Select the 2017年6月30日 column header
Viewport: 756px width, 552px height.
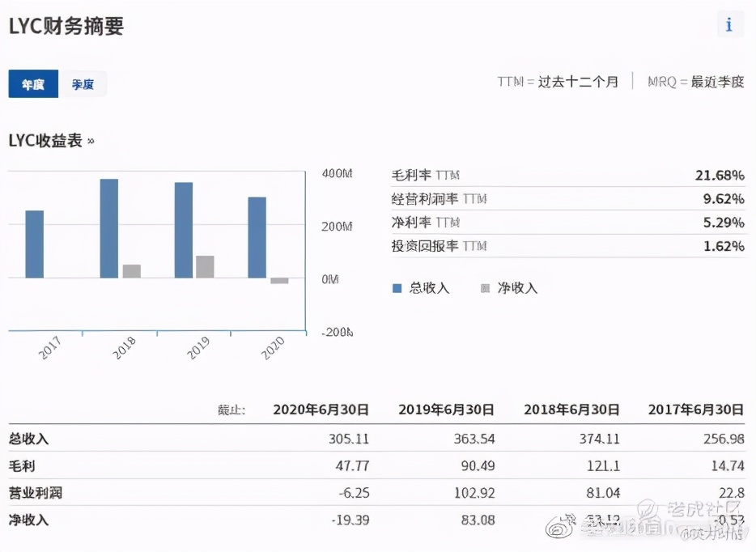point(694,410)
